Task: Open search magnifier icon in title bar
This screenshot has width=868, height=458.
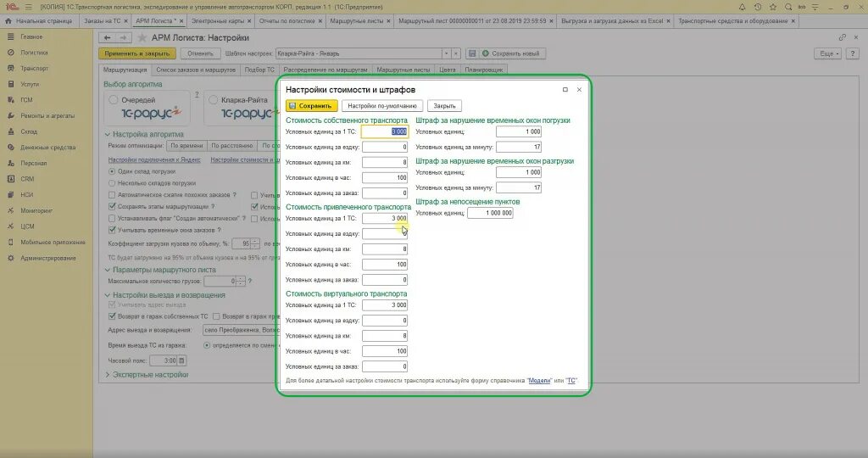Action: tap(788, 7)
